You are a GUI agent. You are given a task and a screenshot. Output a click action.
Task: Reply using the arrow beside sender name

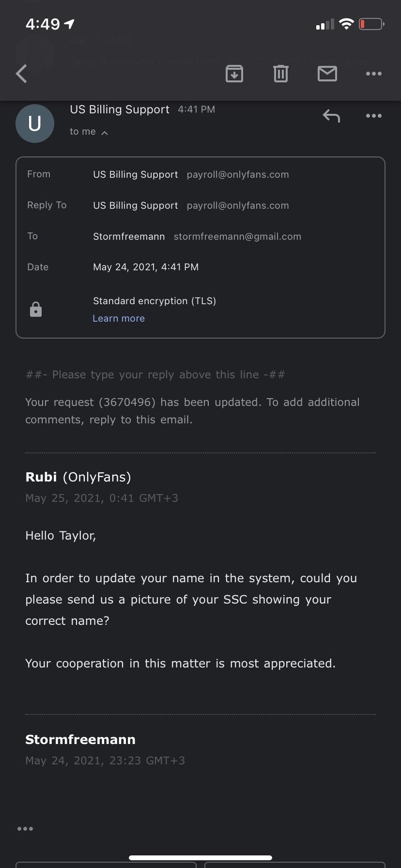tap(331, 116)
